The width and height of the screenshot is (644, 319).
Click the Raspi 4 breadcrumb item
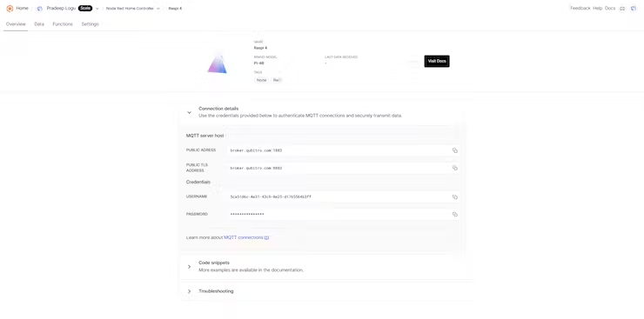(175, 9)
